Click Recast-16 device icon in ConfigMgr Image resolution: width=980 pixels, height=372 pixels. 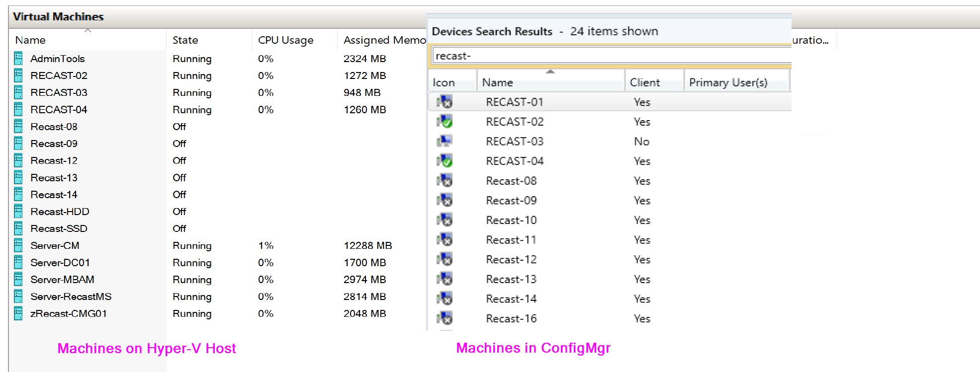tap(445, 318)
